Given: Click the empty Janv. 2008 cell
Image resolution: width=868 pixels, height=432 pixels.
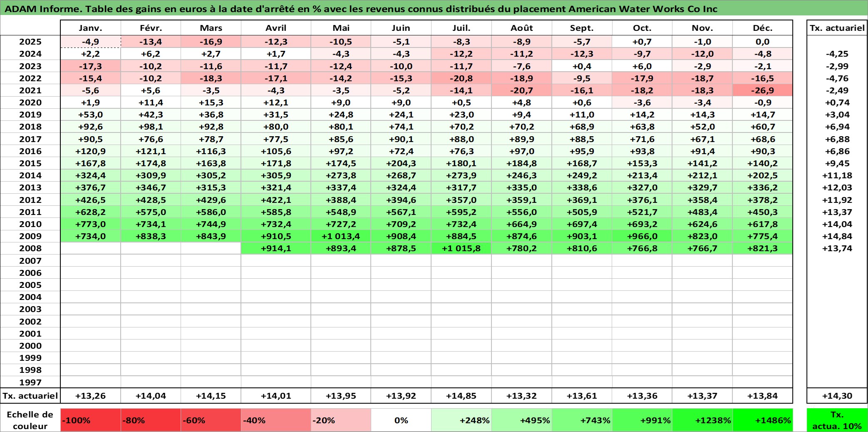Looking at the screenshot, I should coord(91,248).
